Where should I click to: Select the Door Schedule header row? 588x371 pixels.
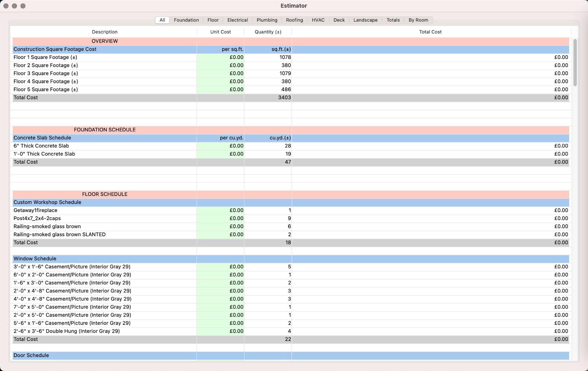pyautogui.click(x=105, y=355)
